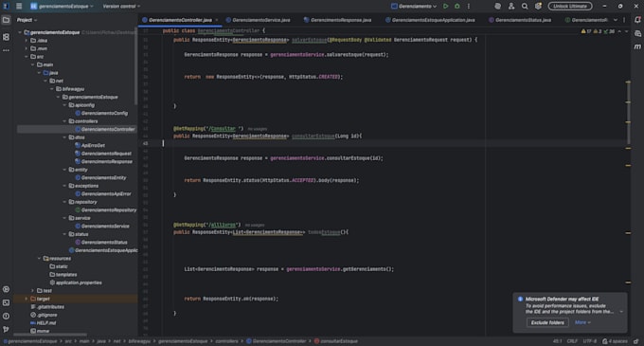This screenshot has height=346, width=644.
Task: Open IDE settings gear icon
Action: coord(538,7)
